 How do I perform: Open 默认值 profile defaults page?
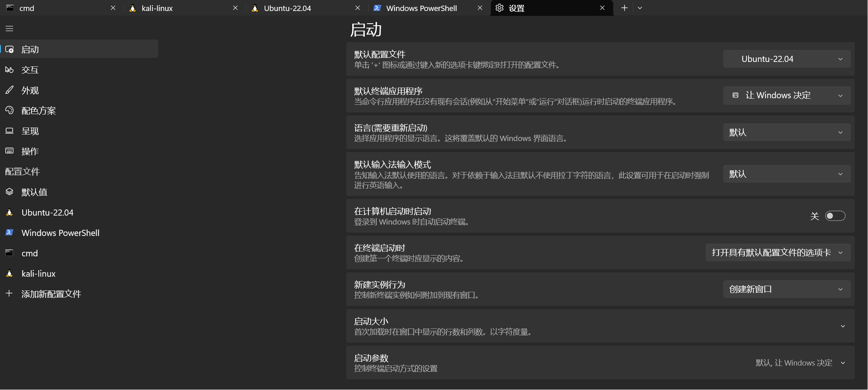point(79,192)
